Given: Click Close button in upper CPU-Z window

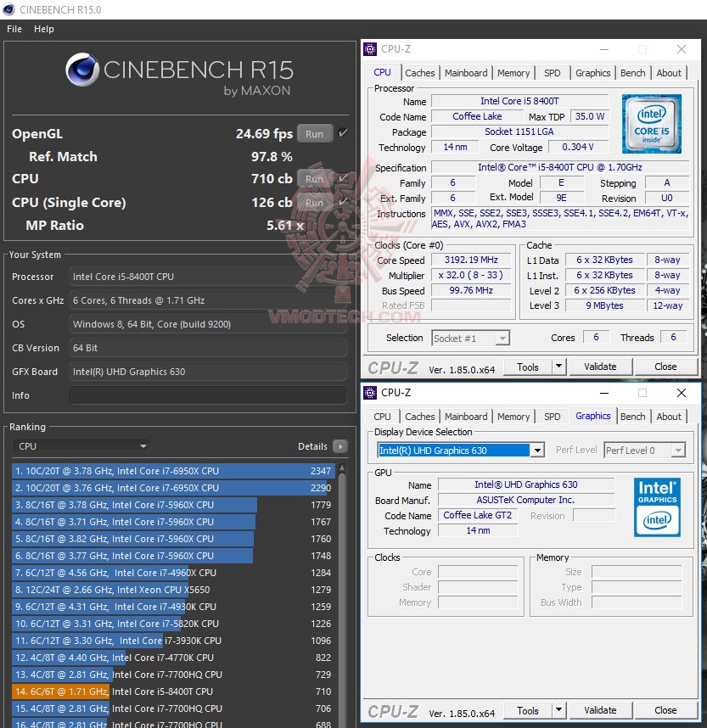Looking at the screenshot, I should coord(665,367).
